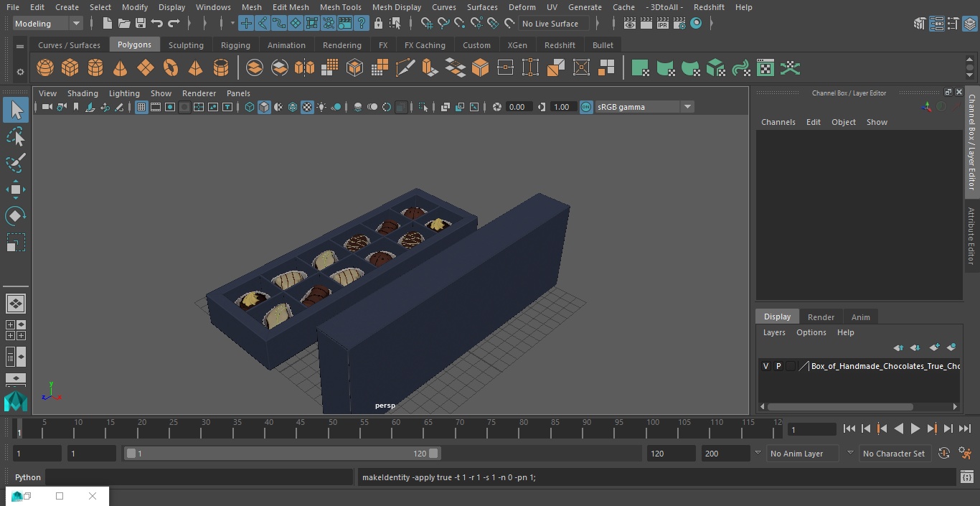Play the animation forward
This screenshot has height=506, width=980.
coord(915,428)
